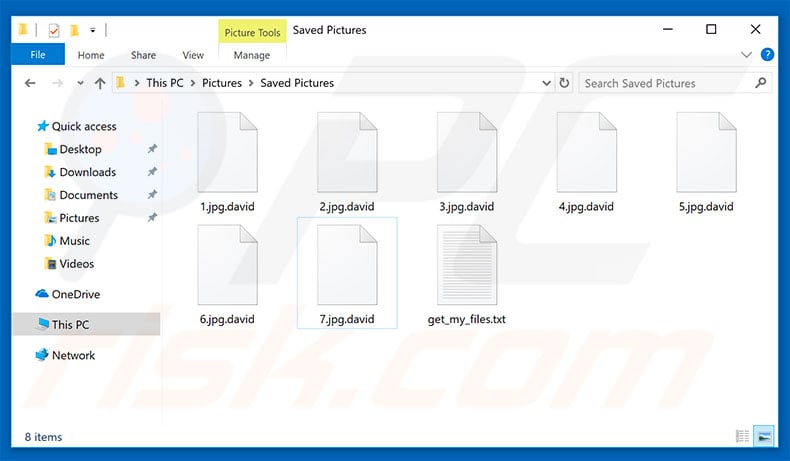Click the 8 items status text
790x461 pixels.
(x=43, y=437)
